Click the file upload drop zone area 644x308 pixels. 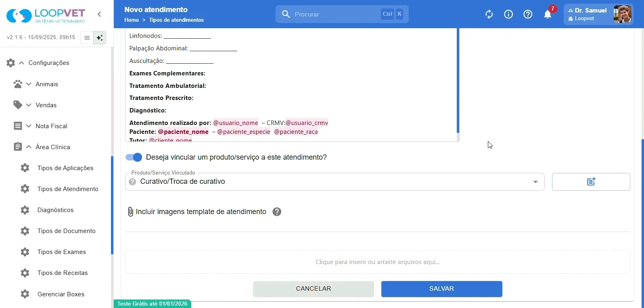point(378,262)
